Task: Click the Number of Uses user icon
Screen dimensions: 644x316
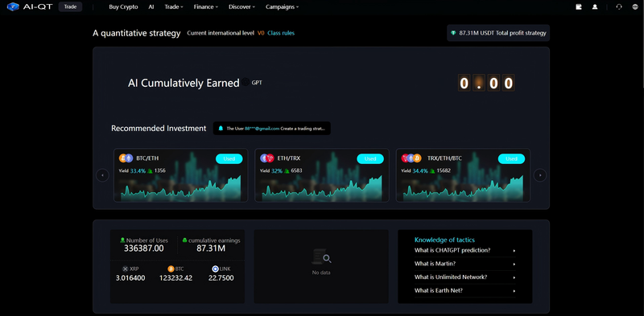Action: pyautogui.click(x=122, y=240)
